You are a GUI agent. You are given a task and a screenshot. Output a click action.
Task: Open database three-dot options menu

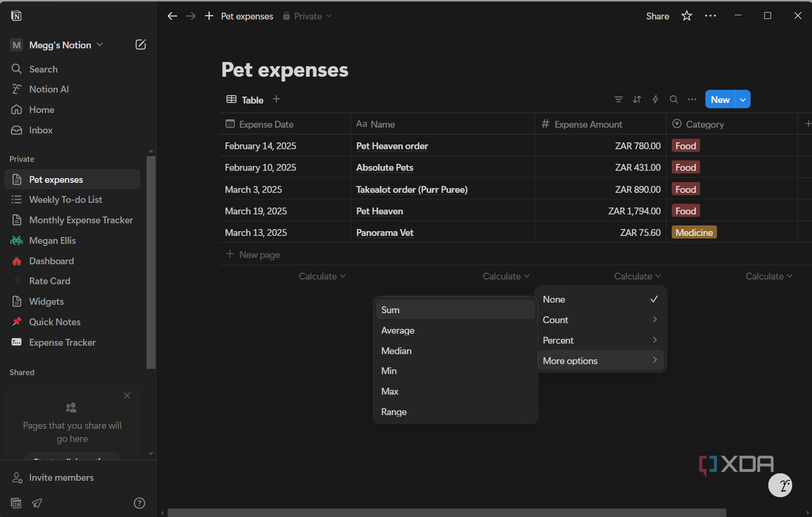click(x=692, y=99)
